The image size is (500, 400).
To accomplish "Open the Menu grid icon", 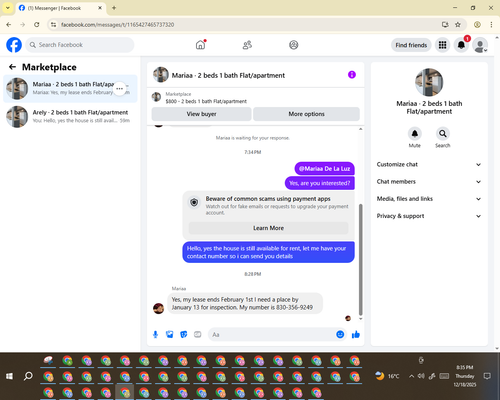I will tap(442, 45).
